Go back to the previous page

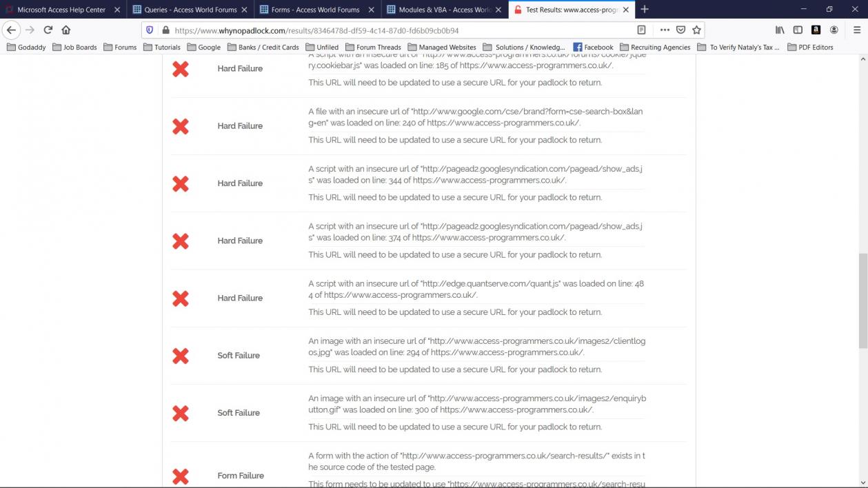click(11, 30)
